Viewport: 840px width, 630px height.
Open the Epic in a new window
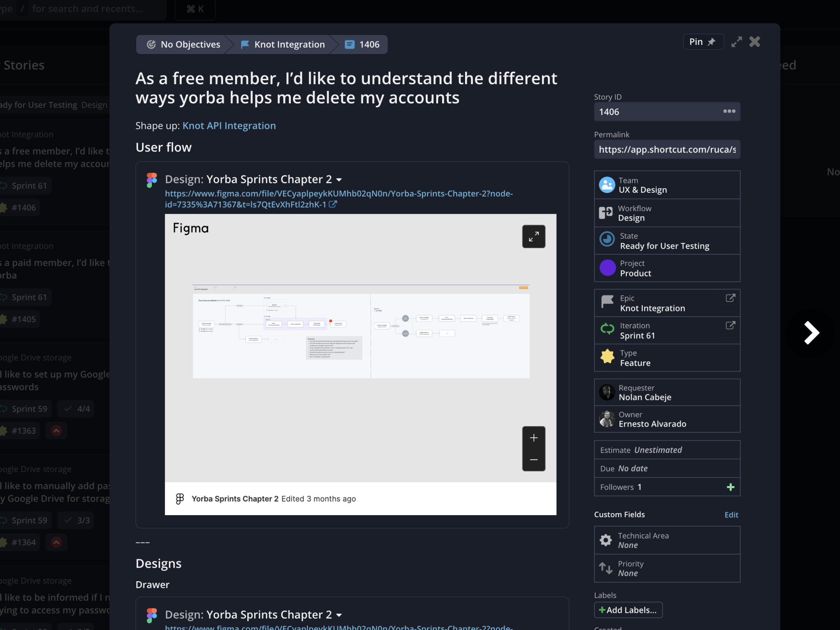(730, 298)
